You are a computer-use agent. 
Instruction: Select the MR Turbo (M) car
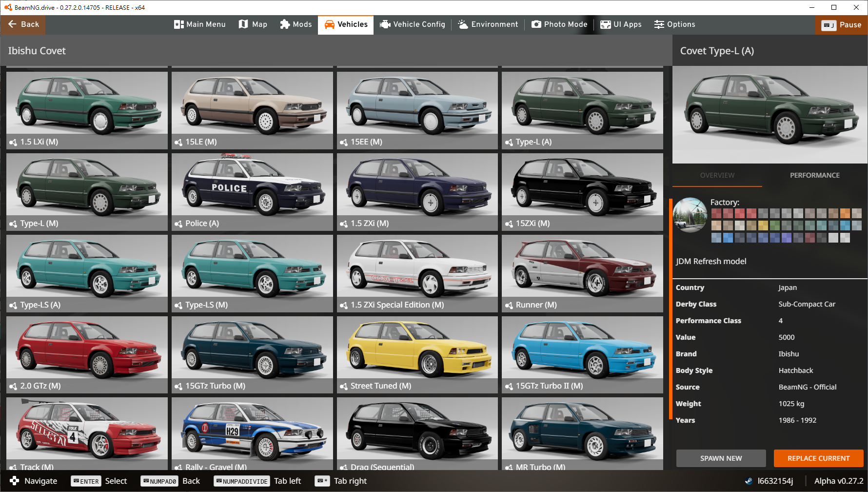coord(582,434)
